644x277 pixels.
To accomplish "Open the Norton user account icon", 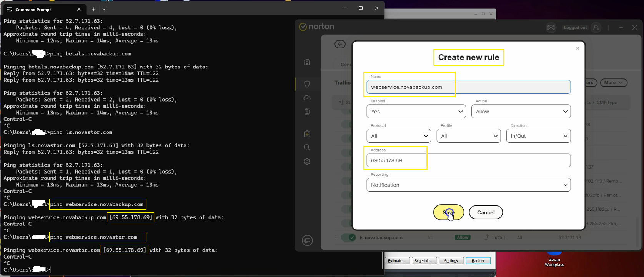I will [x=596, y=28].
